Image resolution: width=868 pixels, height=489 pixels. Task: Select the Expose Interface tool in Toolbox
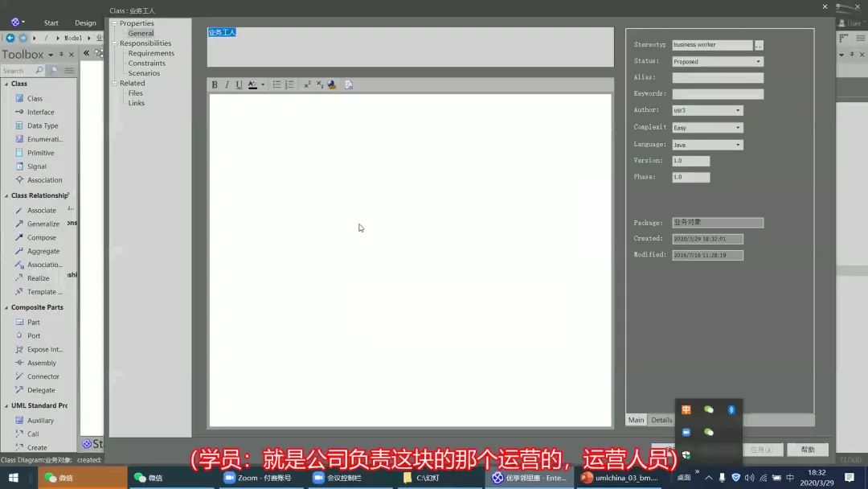click(x=44, y=349)
